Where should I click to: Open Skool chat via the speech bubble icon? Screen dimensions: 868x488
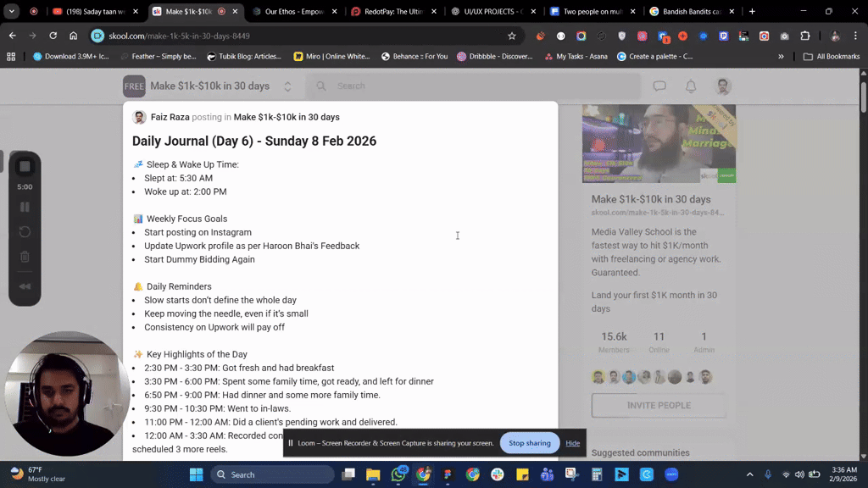(x=659, y=86)
